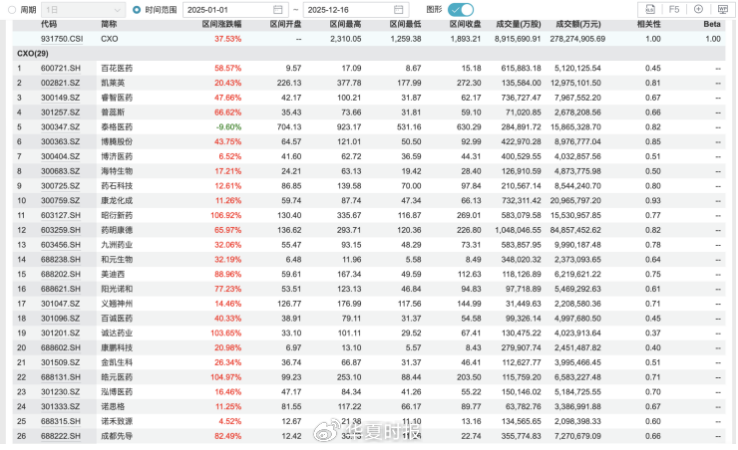738x450 pixels.
Task: Open stock code 688202.SH
Action: coord(61,274)
